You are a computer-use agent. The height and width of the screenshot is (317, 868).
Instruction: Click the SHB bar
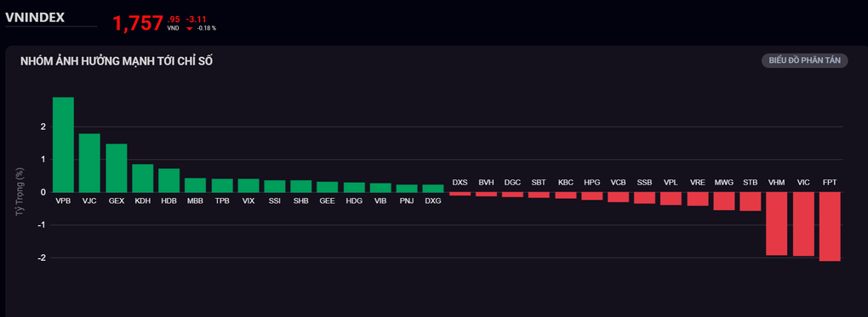point(301,186)
